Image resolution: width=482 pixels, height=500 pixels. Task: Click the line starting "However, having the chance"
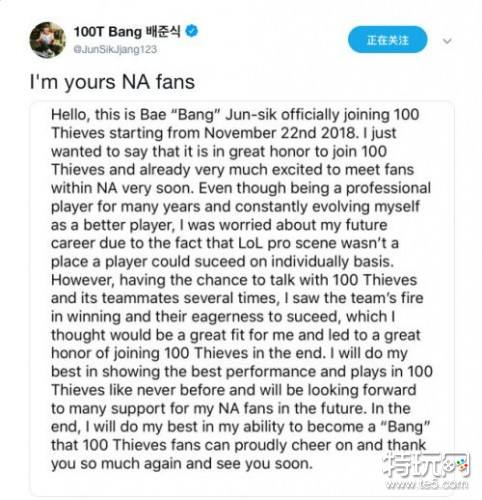pos(234,280)
